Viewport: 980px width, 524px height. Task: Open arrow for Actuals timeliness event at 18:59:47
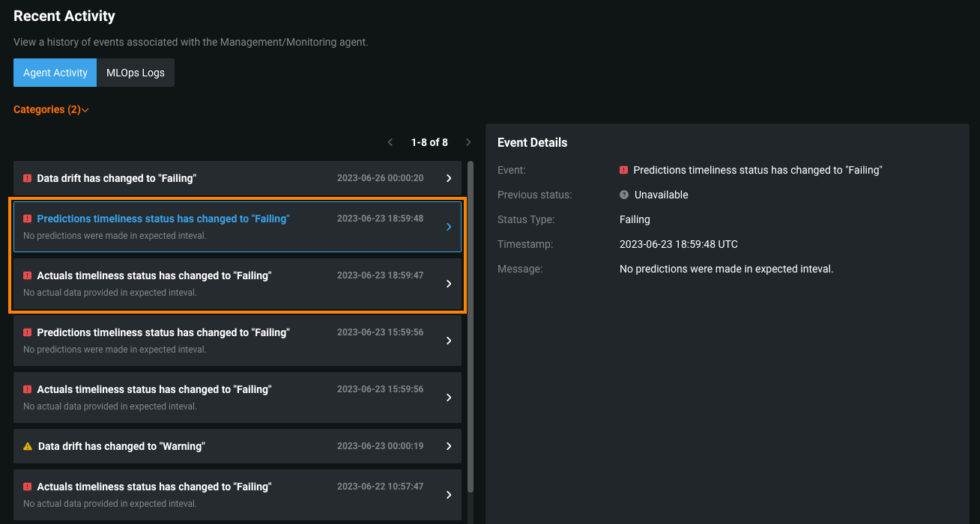(449, 284)
